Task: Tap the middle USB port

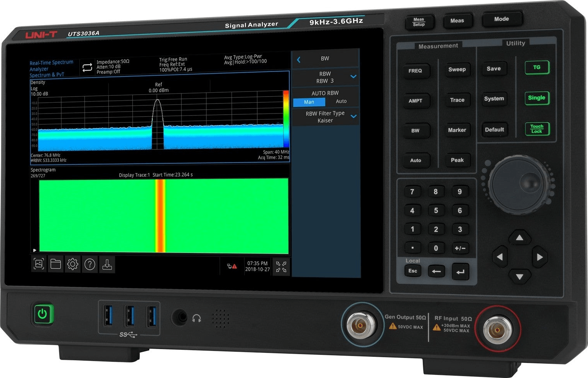Action: 130,315
